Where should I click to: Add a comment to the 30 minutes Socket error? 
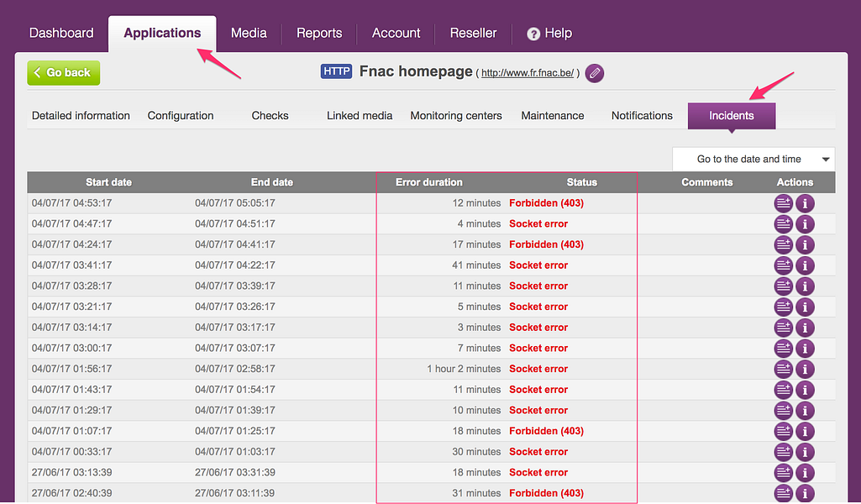point(783,451)
